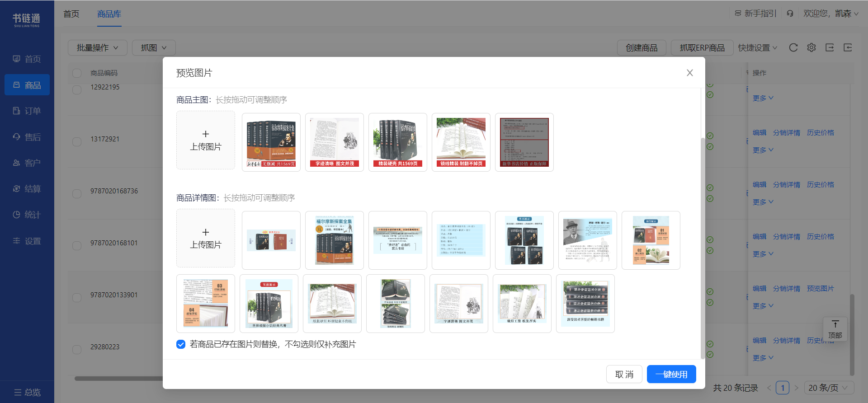
Task: Open 商品 in the left sidebar
Action: 27,85
